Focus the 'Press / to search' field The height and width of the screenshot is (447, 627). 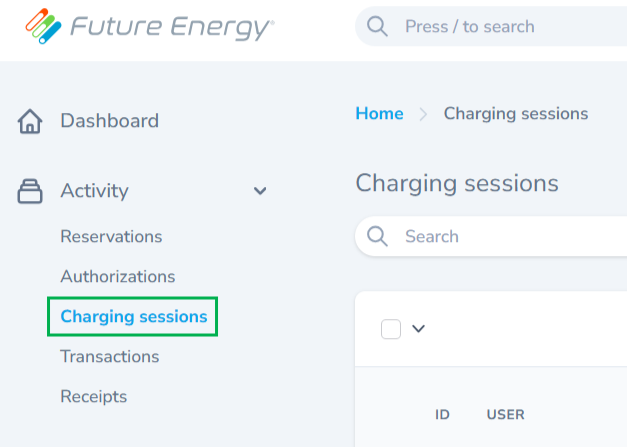491,26
